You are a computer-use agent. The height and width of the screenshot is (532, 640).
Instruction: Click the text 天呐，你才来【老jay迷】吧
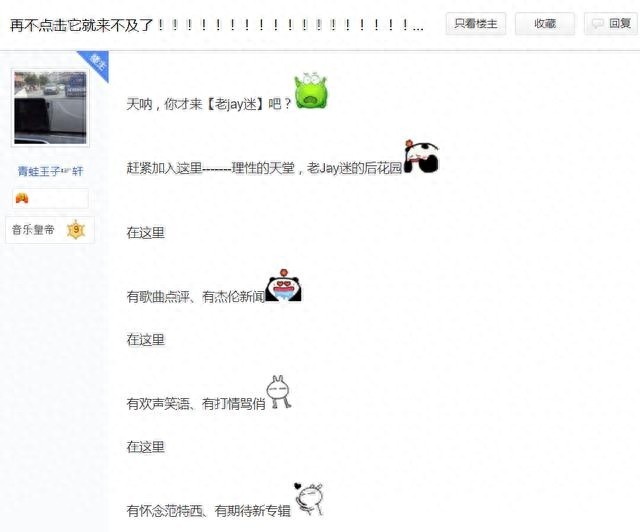coord(209,104)
